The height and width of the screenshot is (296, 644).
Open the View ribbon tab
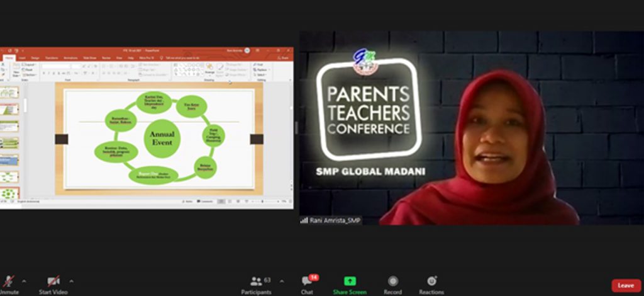[119, 58]
